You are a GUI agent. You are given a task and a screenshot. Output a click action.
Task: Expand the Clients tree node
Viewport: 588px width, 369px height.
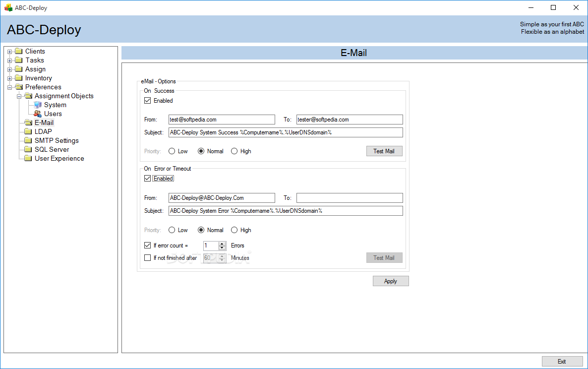pyautogui.click(x=10, y=52)
